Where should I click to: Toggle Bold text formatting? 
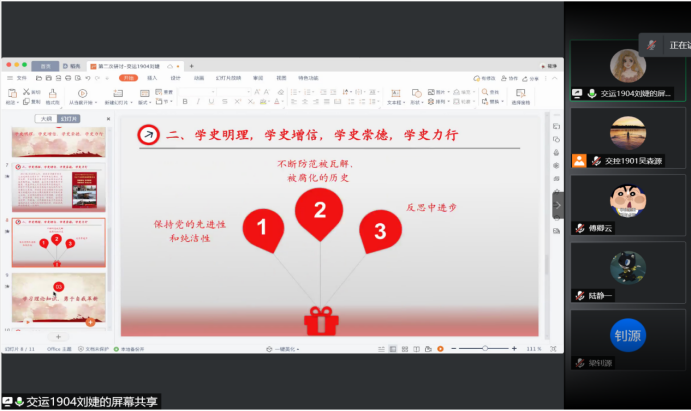point(186,102)
